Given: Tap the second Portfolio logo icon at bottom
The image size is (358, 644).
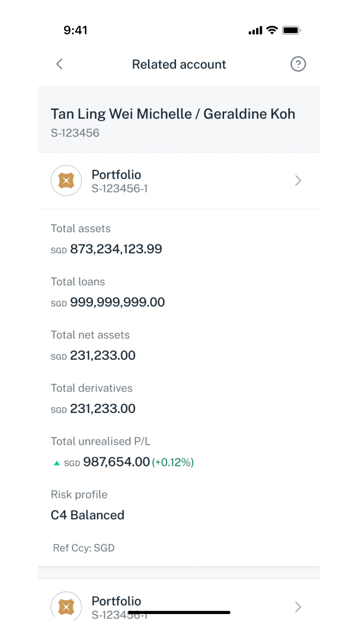Looking at the screenshot, I should [x=66, y=606].
